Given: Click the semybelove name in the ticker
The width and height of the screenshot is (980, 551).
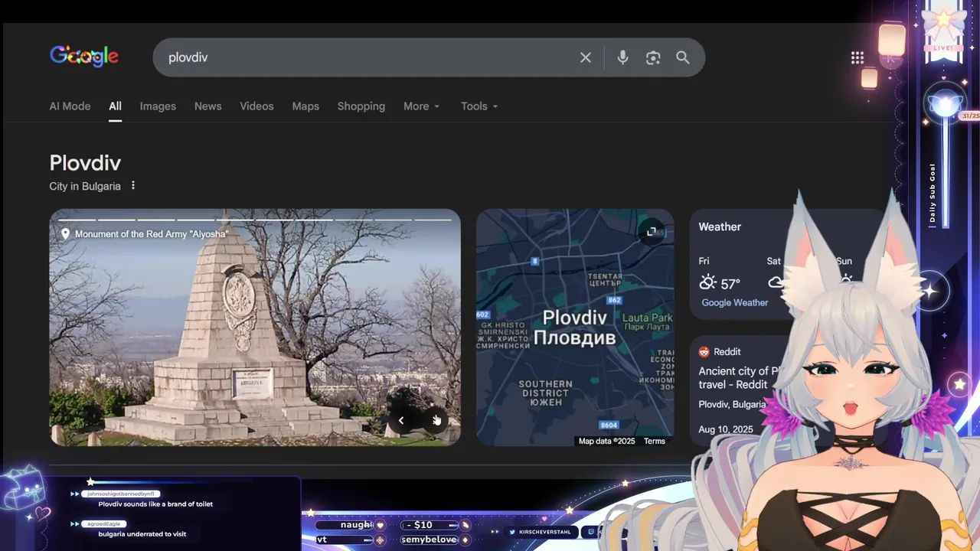Looking at the screenshot, I should click(429, 540).
